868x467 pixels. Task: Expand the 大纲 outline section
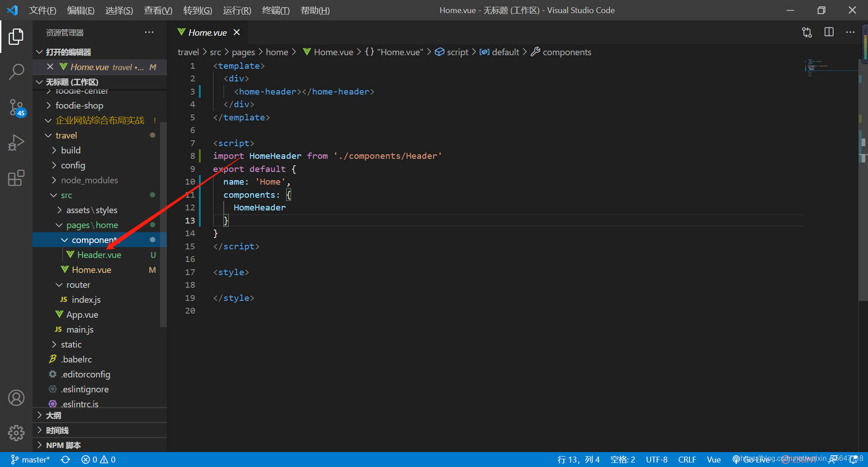point(99,415)
